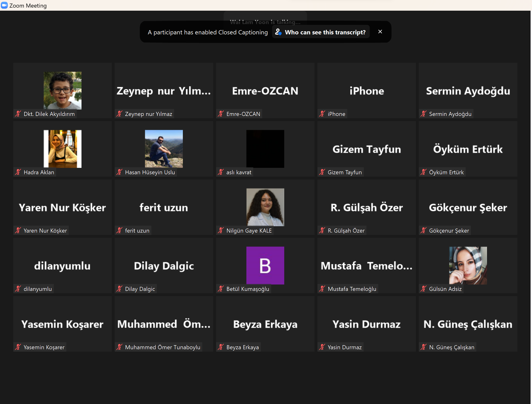Select aslı kavrat's black video thumbnail
Viewport: 532px width, 404px height.
[x=265, y=149]
